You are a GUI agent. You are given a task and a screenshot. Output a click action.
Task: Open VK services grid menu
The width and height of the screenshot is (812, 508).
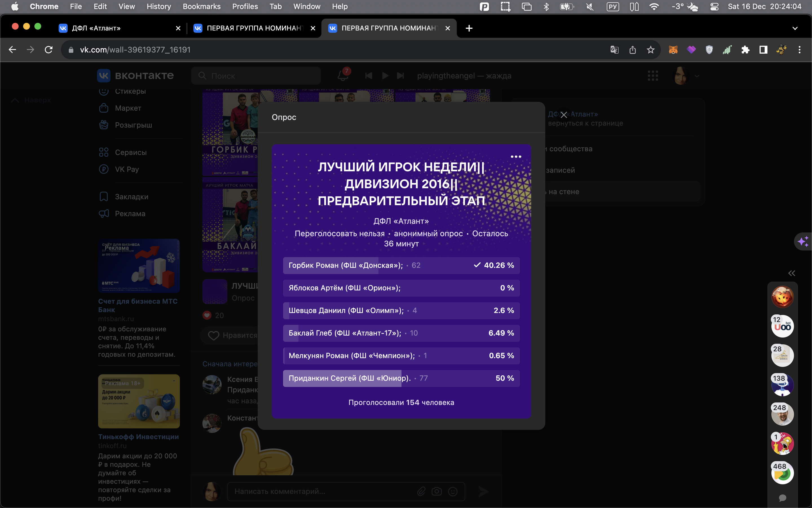coord(653,76)
